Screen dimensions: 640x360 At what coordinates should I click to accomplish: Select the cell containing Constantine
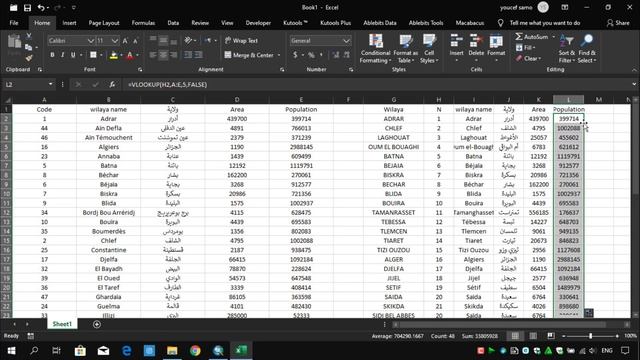coord(109,250)
